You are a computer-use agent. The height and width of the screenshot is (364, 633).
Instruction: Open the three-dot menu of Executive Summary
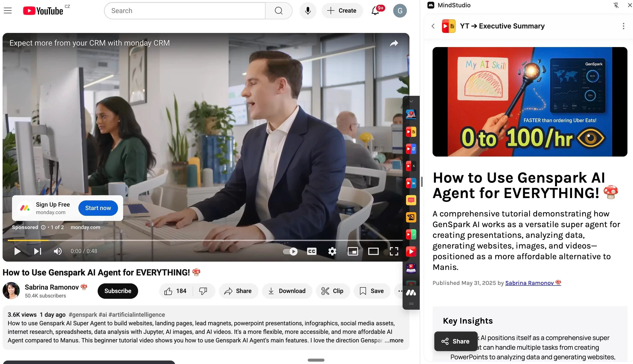[x=623, y=26]
